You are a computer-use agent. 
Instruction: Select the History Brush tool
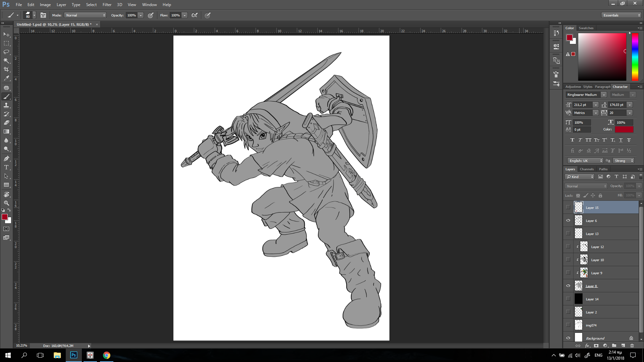click(6, 114)
